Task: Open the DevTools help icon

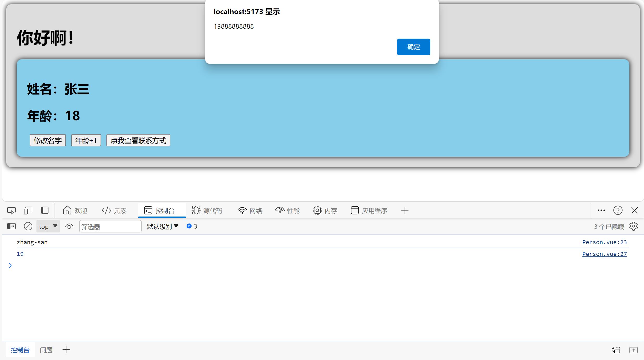Action: click(x=618, y=210)
